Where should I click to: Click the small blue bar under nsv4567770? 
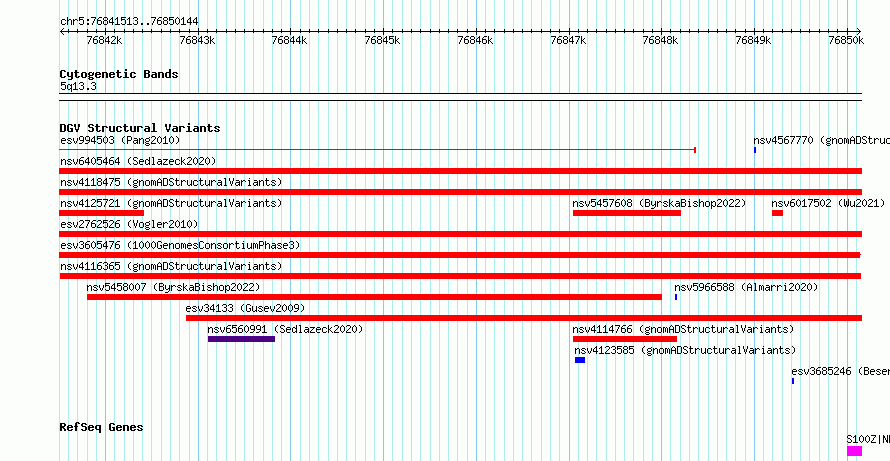[x=755, y=150]
